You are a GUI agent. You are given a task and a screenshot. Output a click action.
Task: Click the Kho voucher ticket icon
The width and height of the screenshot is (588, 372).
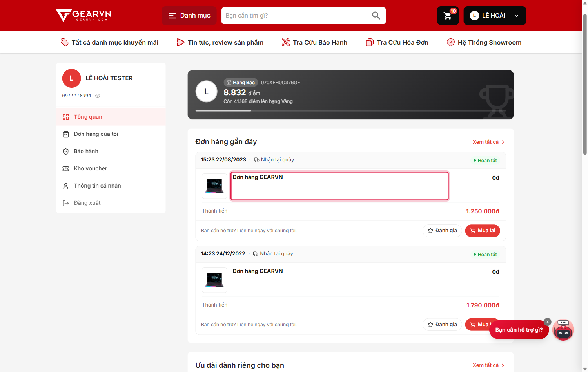point(66,169)
